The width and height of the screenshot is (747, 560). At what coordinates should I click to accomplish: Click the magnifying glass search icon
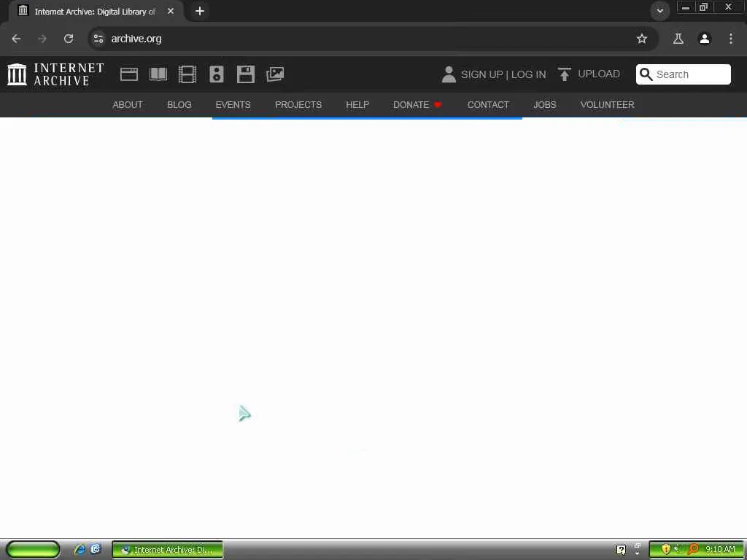click(x=646, y=74)
